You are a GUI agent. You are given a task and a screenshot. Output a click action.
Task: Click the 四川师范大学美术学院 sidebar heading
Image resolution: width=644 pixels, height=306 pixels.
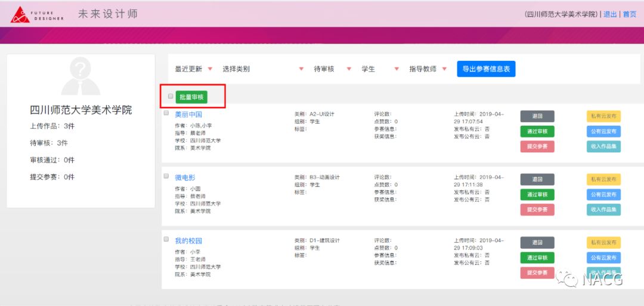(x=81, y=110)
